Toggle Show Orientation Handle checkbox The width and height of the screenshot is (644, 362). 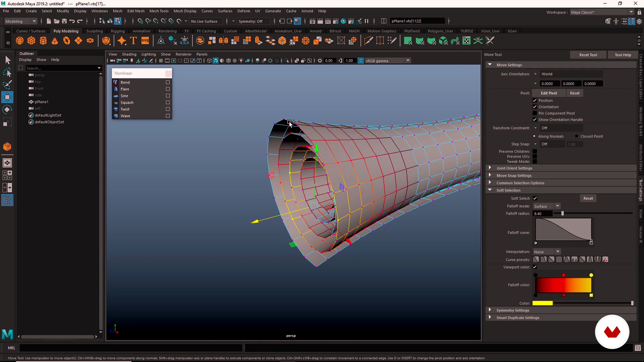[x=535, y=120]
